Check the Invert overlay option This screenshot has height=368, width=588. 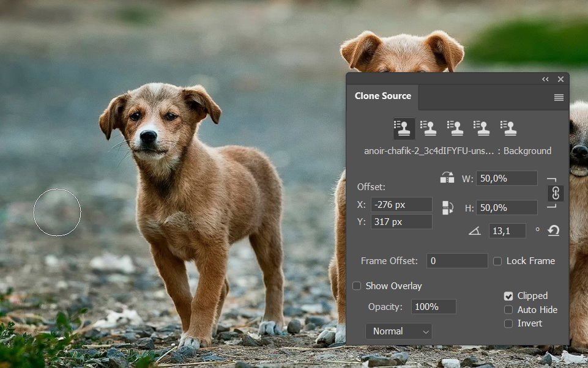coord(508,323)
